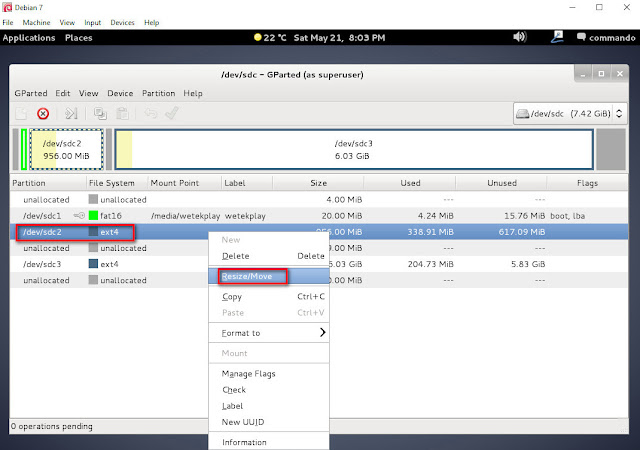Select New UUID in the context menu

click(269, 422)
